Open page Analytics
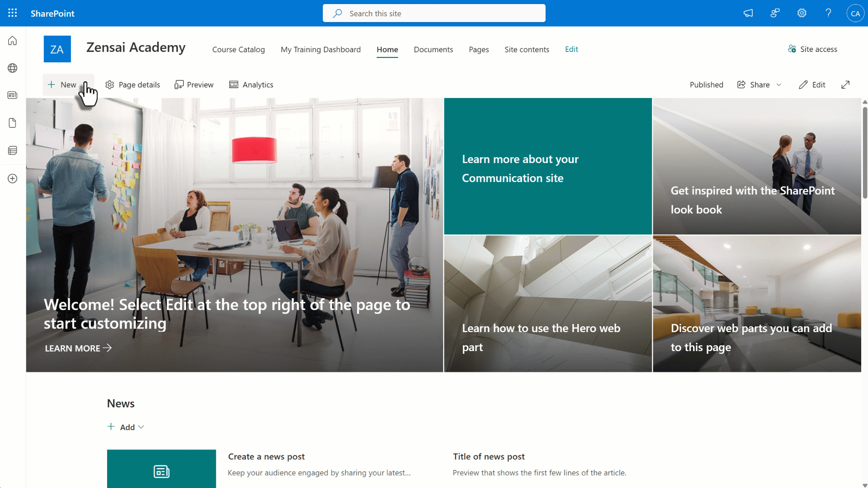868x488 pixels. pyautogui.click(x=251, y=84)
